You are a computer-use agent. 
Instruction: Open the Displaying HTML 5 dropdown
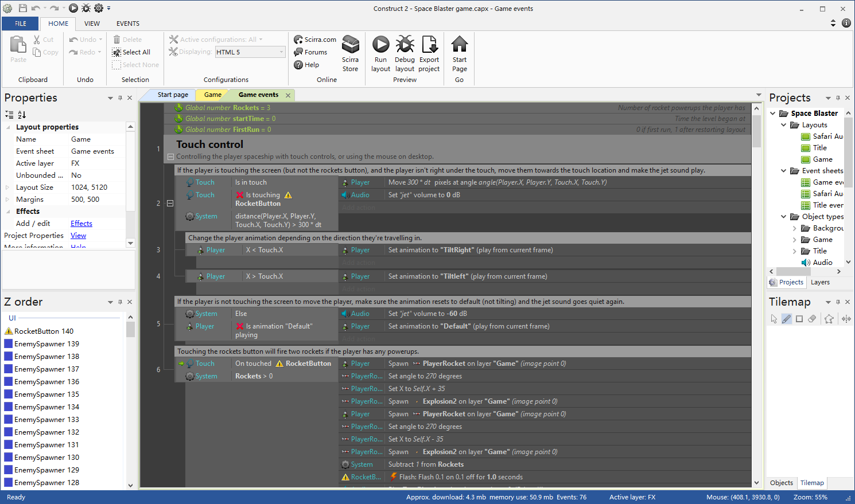click(x=250, y=52)
